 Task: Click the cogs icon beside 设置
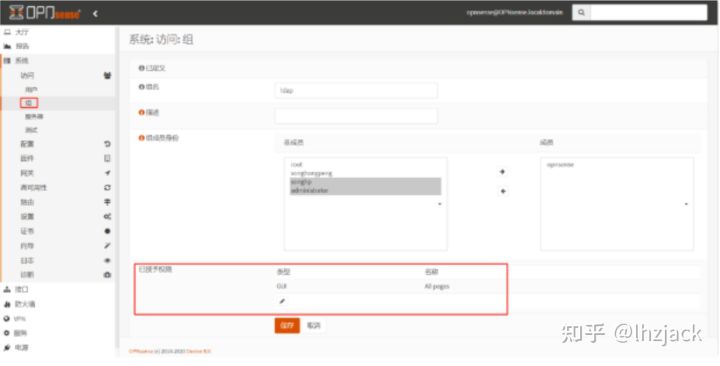click(x=107, y=216)
